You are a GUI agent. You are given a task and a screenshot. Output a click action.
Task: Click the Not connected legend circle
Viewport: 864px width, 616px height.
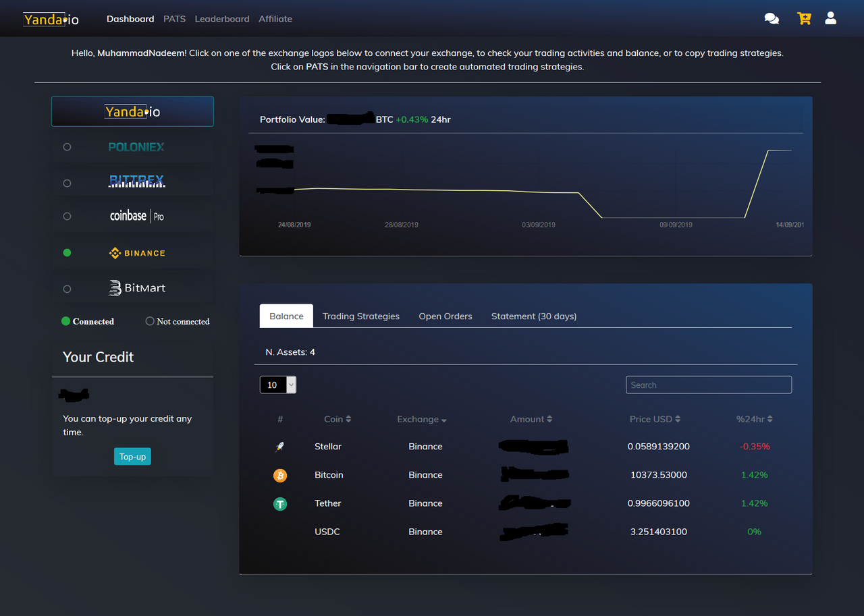(x=150, y=321)
